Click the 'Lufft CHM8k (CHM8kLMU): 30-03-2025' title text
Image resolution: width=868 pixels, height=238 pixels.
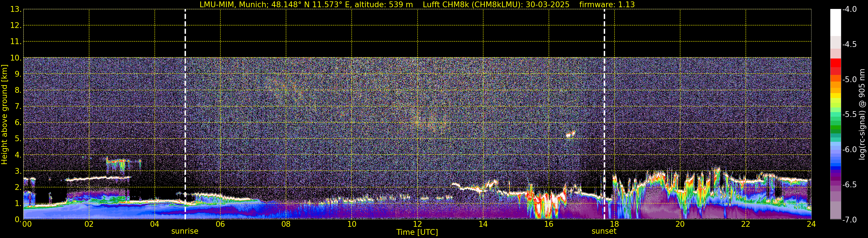496,4
